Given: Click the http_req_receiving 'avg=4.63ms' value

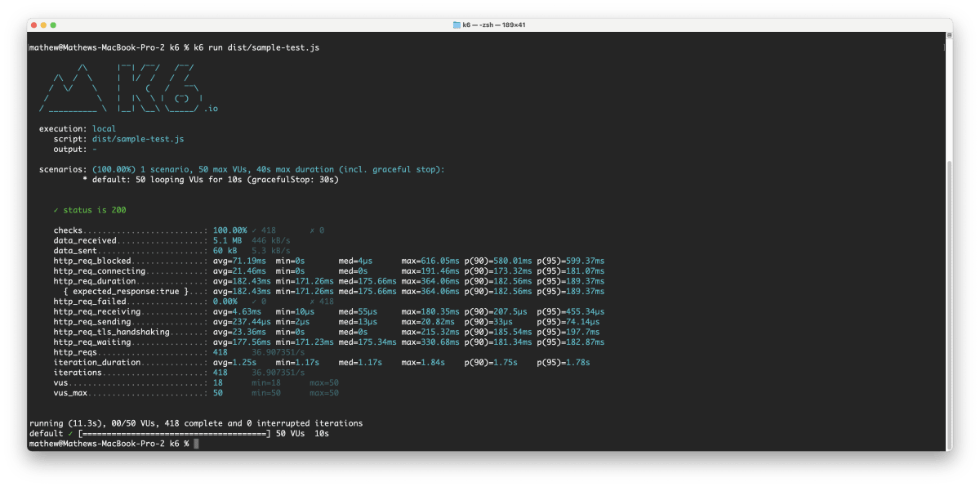Looking at the screenshot, I should [236, 311].
